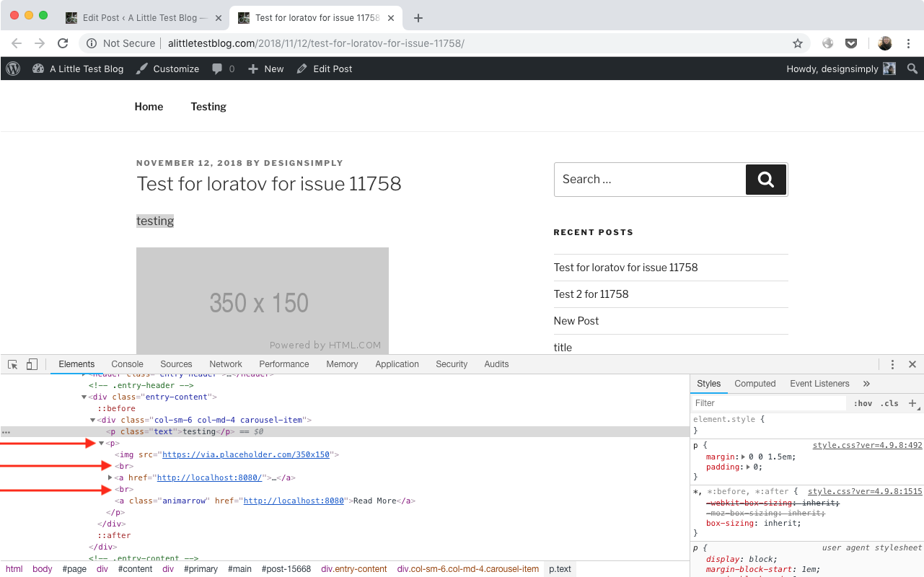Show more style tabs with chevrons
Viewport: 924px width, 577px height.
point(866,384)
